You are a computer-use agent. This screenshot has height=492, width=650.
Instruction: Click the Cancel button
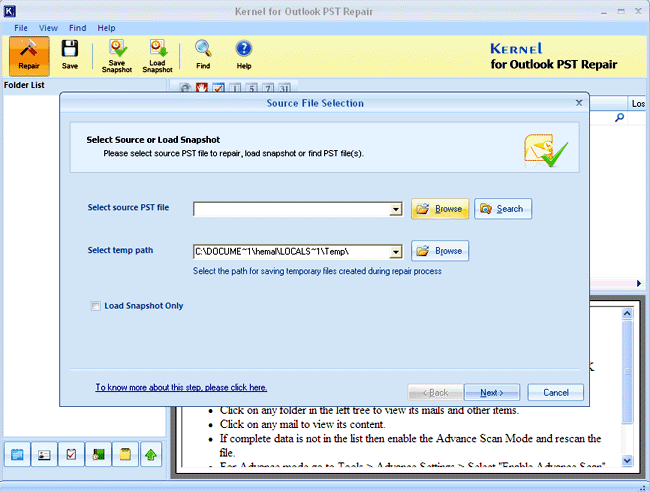(x=555, y=392)
